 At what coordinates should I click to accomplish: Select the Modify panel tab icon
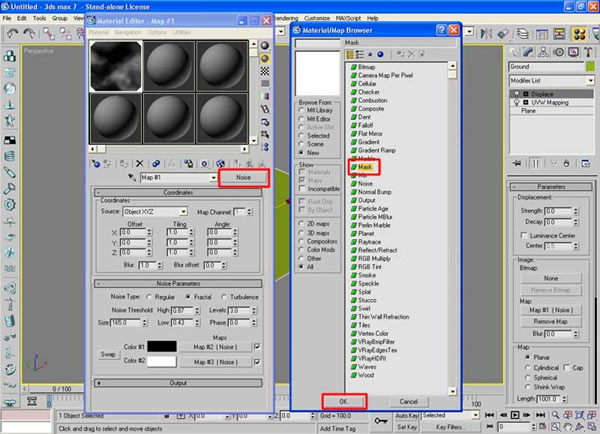click(x=528, y=52)
